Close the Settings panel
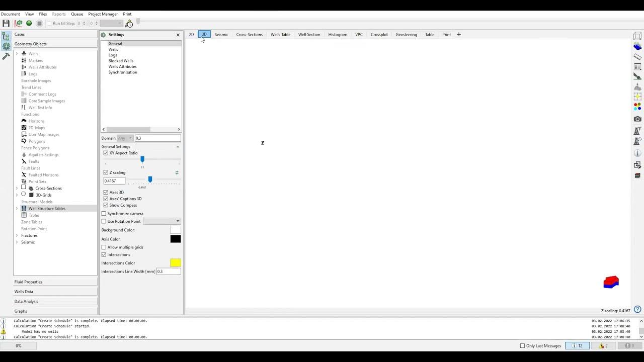This screenshot has width=644, height=362. pos(178,35)
